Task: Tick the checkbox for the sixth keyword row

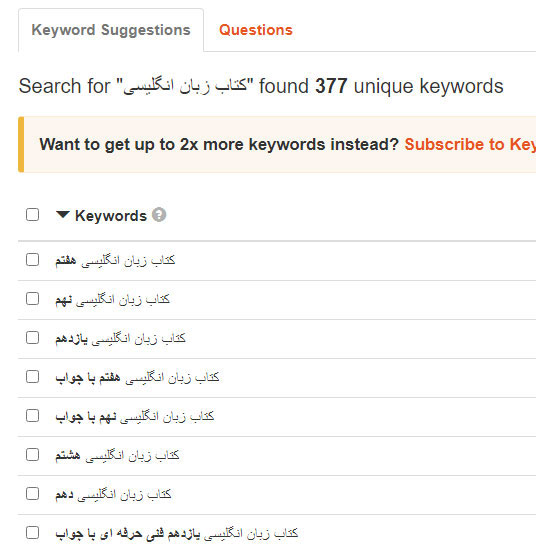Action: click(x=33, y=455)
